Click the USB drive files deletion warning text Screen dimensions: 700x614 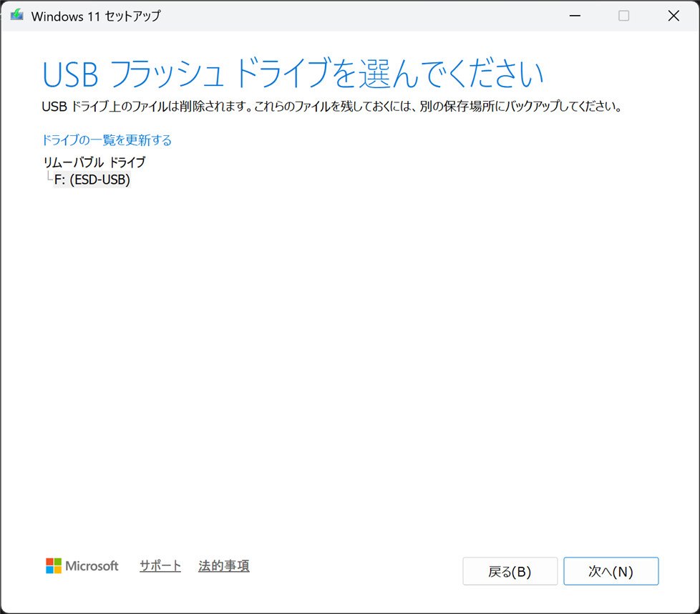pos(331,106)
